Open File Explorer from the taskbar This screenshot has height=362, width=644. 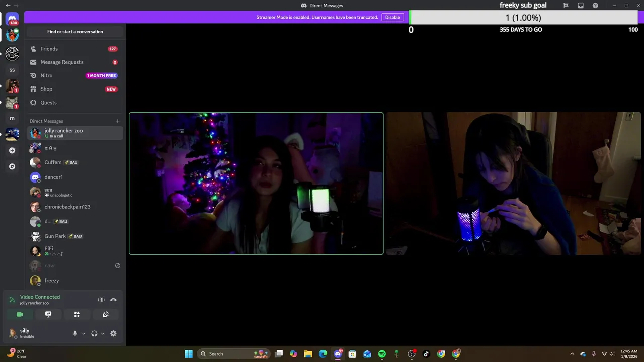(308, 354)
